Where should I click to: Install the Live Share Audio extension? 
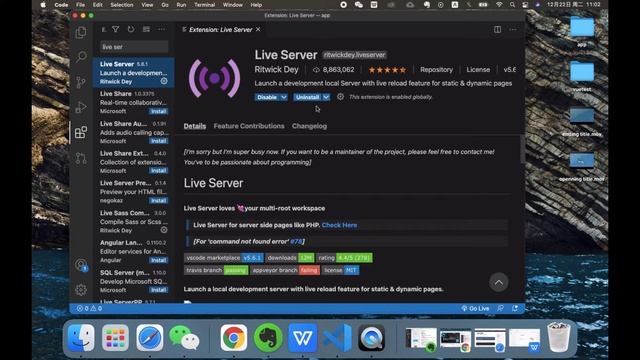158,141
